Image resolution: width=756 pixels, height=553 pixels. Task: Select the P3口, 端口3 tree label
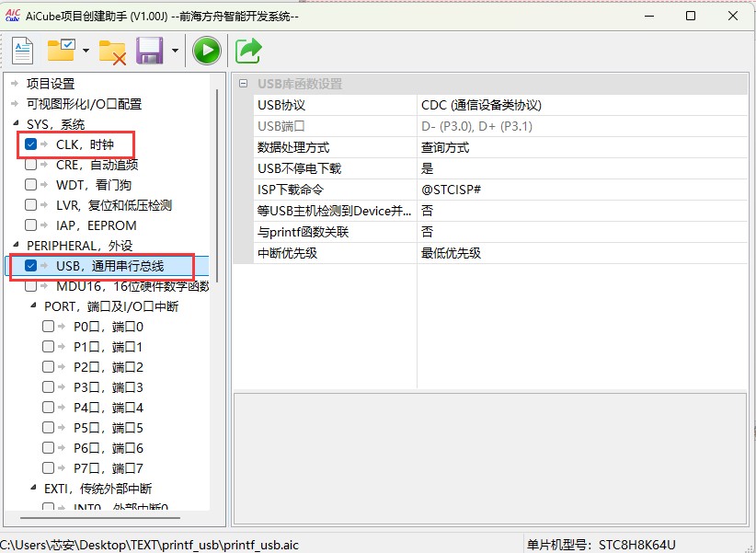coord(108,388)
